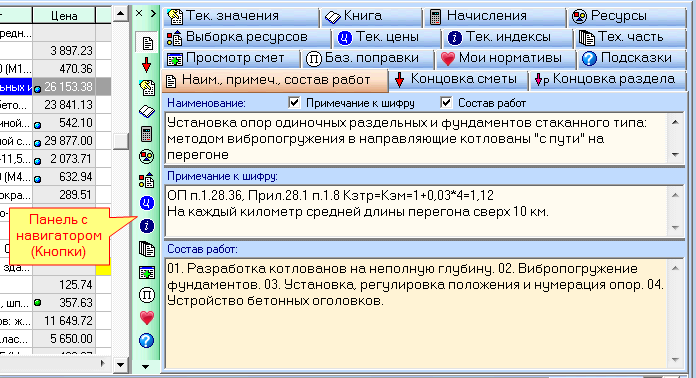Switch to the Тек. индексы tab
The image size is (696, 378).
coord(508,37)
